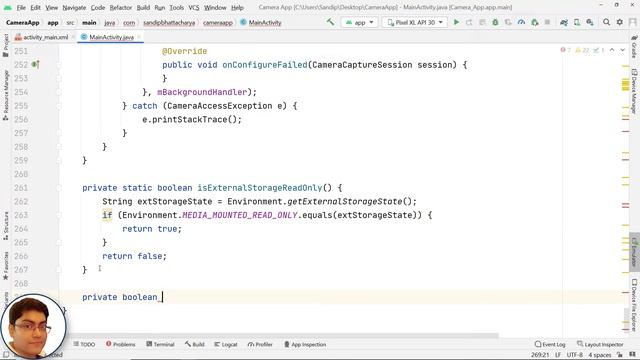Toggle fold marker at line 255
Image resolution: width=640 pixels, height=360 pixels.
(x=59, y=106)
